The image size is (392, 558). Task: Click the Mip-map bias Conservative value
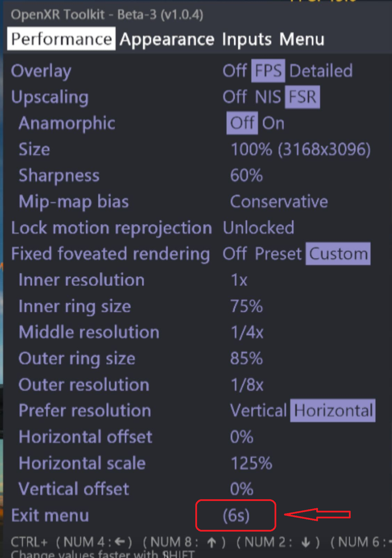(x=279, y=202)
